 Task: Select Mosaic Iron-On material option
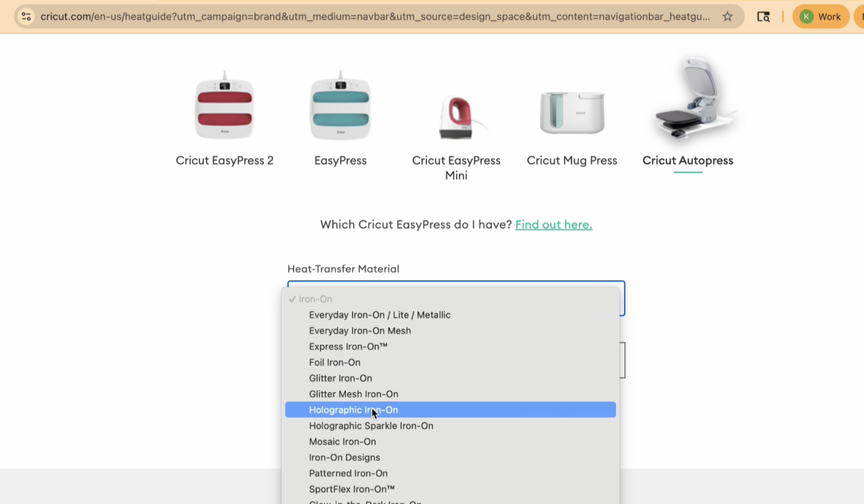click(x=342, y=441)
